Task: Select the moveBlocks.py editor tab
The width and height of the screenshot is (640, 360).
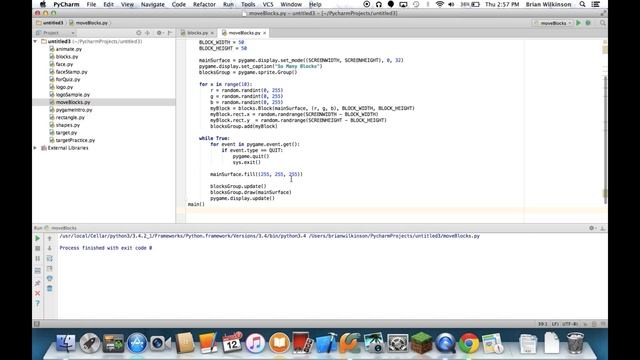Action: coord(244,33)
